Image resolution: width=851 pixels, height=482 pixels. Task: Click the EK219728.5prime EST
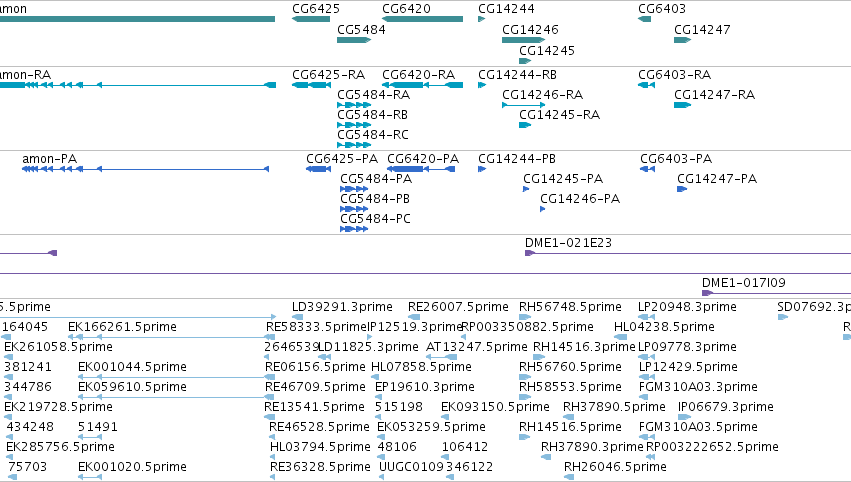point(8,417)
